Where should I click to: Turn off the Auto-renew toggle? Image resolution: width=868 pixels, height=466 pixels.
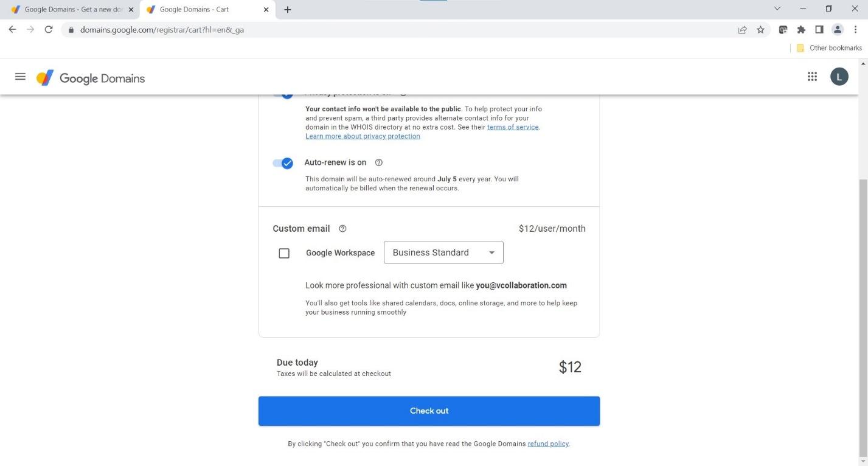(x=283, y=163)
